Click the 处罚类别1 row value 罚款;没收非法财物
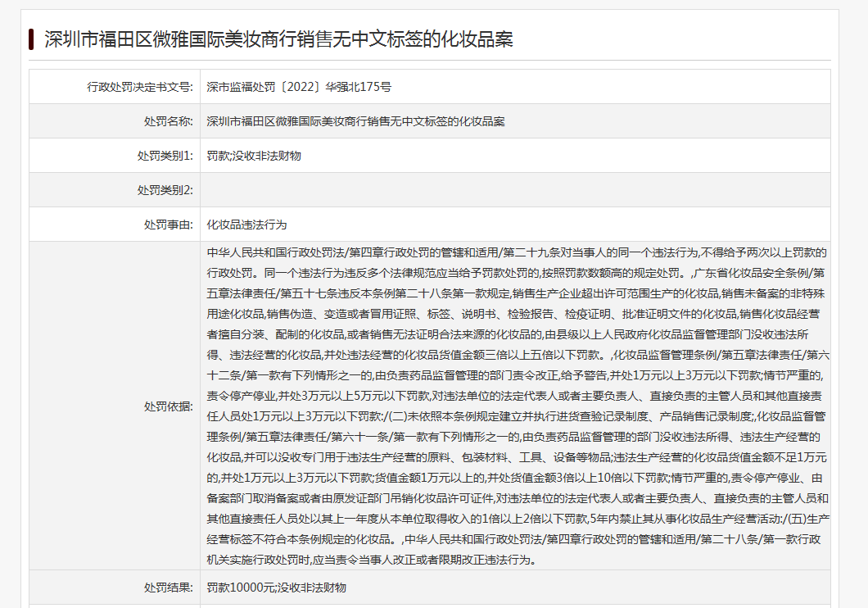The width and height of the screenshot is (868, 608). coord(254,156)
